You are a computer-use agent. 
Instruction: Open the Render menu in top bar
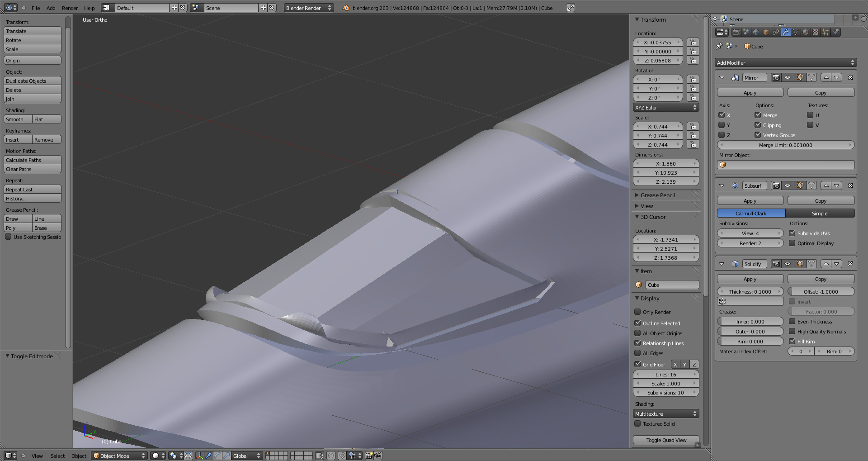tap(70, 8)
